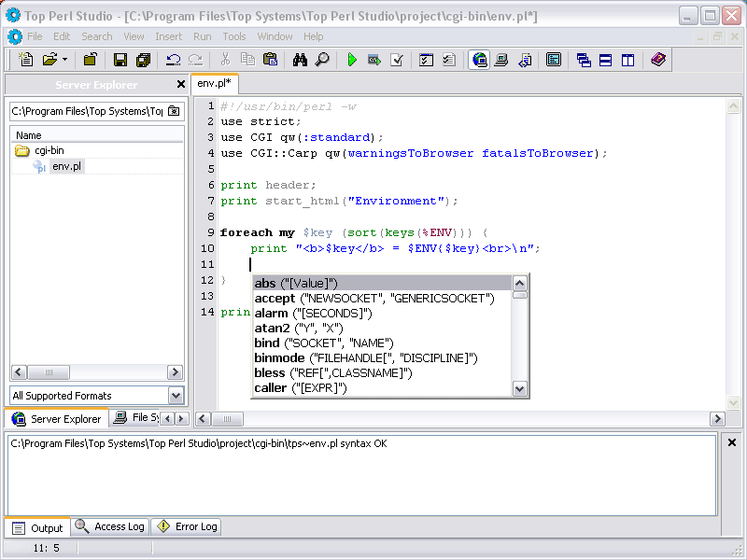Open the File menu
The width and height of the screenshot is (747, 560).
(35, 36)
